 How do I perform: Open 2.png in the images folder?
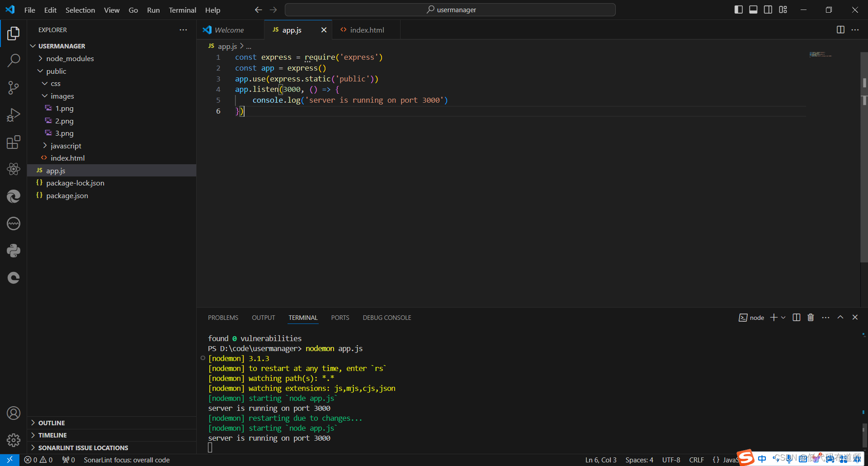(112, 121)
